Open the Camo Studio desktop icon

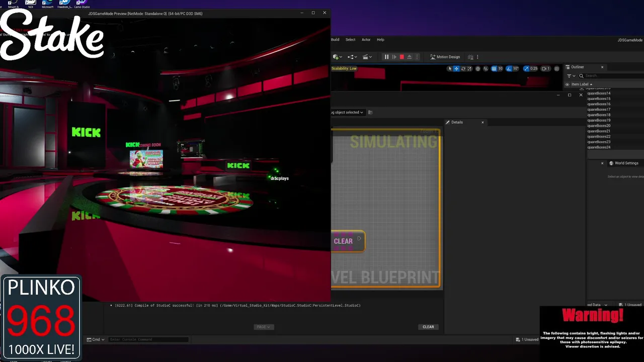pos(82,4)
